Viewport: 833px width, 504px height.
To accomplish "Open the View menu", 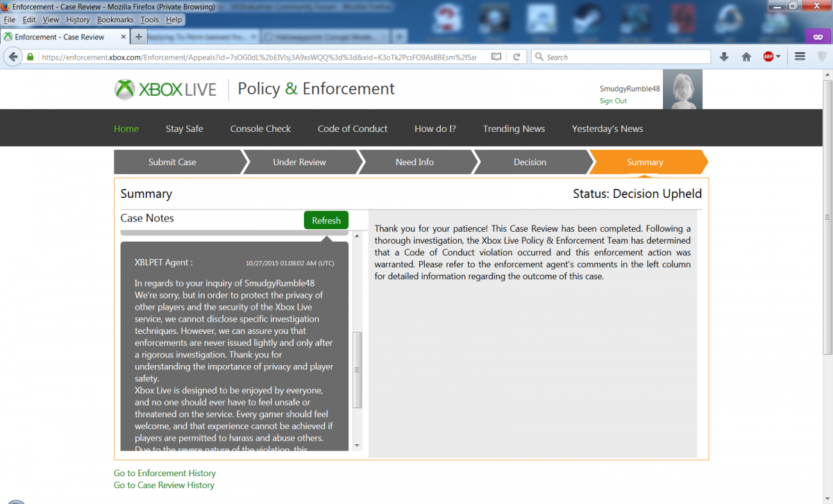I will [51, 20].
